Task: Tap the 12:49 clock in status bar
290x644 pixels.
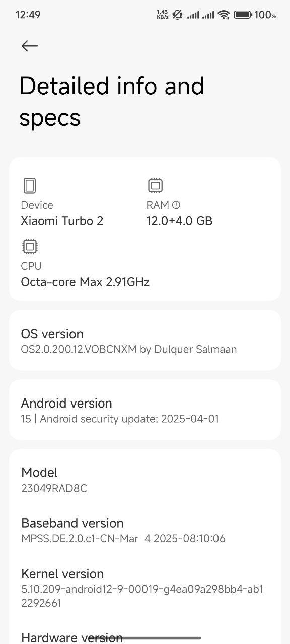Action: click(28, 15)
